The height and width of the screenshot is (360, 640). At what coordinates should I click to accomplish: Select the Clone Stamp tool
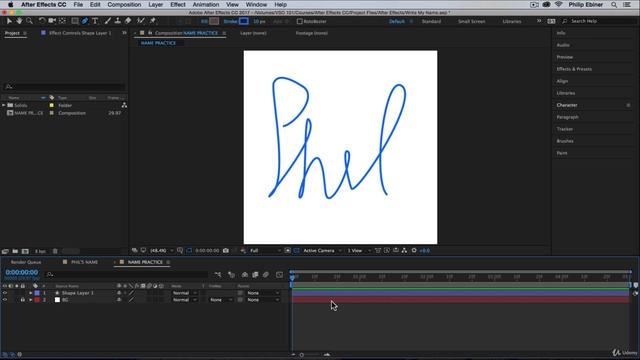coord(118,21)
